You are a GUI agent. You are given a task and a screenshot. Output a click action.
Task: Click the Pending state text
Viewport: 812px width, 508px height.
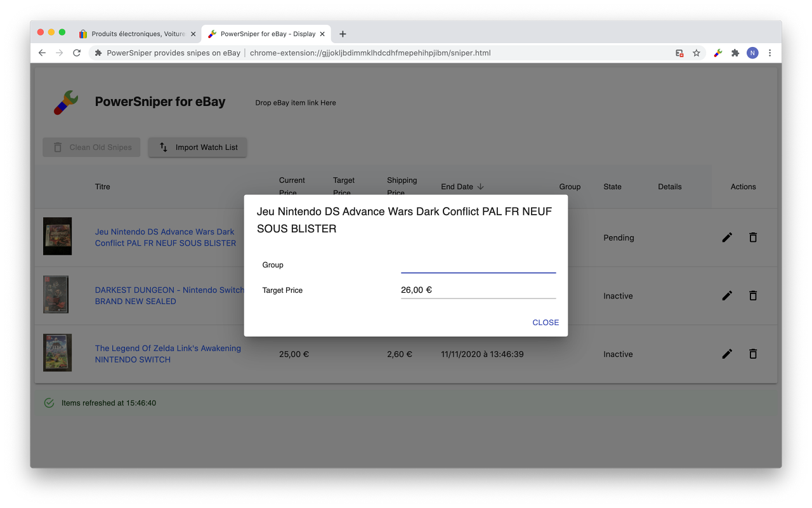click(619, 237)
